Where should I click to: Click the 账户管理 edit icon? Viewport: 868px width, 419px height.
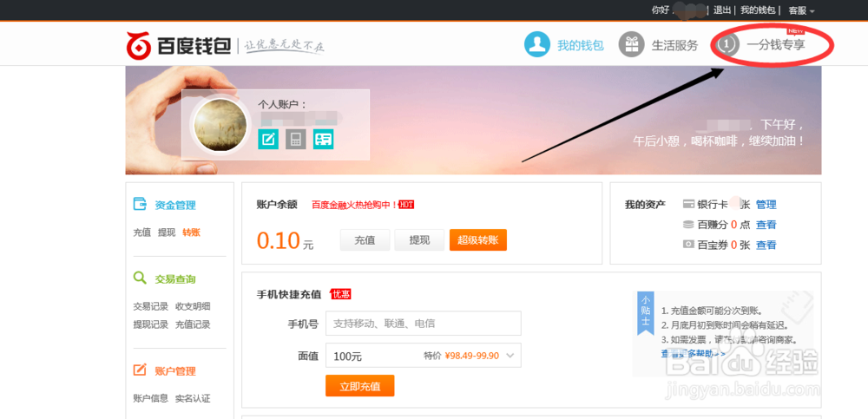[x=140, y=370]
